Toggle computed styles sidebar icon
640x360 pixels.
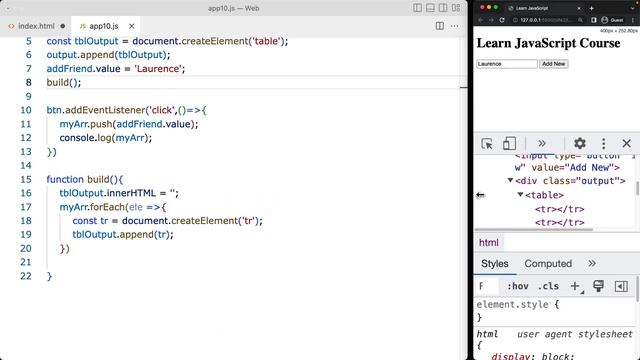(x=621, y=286)
